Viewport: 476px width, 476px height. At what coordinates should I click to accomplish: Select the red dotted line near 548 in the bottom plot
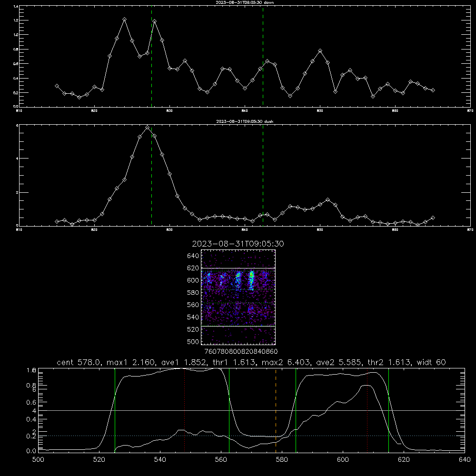click(185, 410)
